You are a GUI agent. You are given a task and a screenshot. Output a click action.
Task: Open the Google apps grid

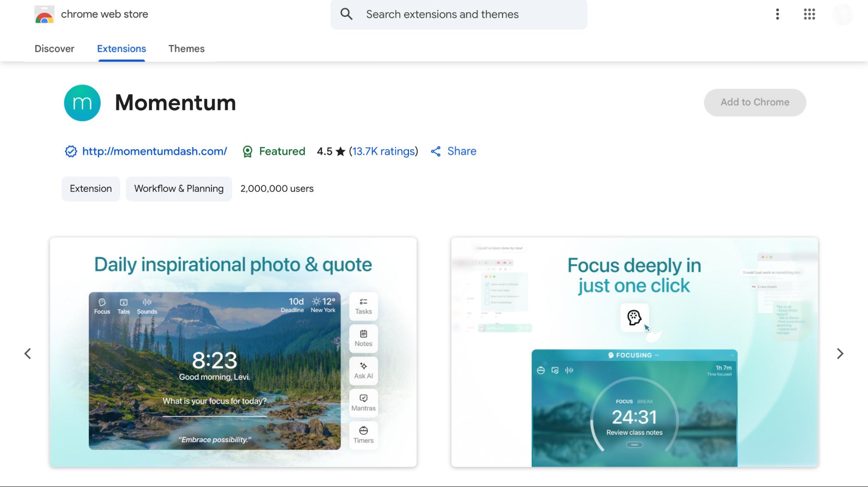(x=809, y=14)
